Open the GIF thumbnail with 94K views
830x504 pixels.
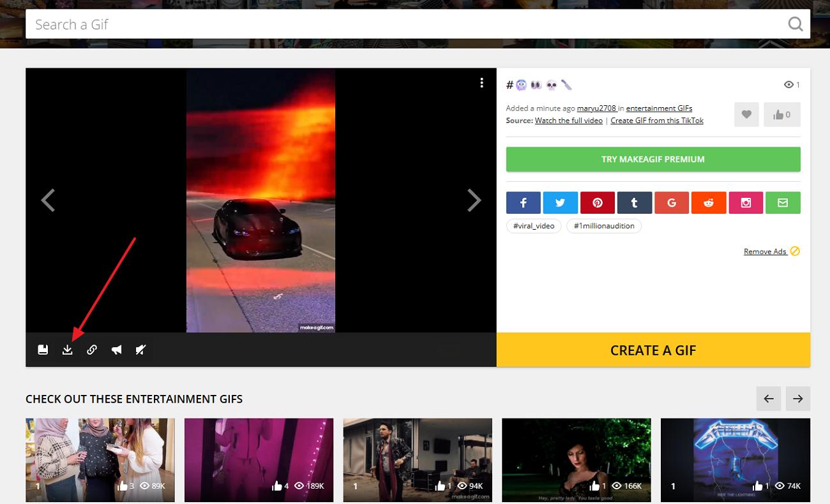pos(418,460)
